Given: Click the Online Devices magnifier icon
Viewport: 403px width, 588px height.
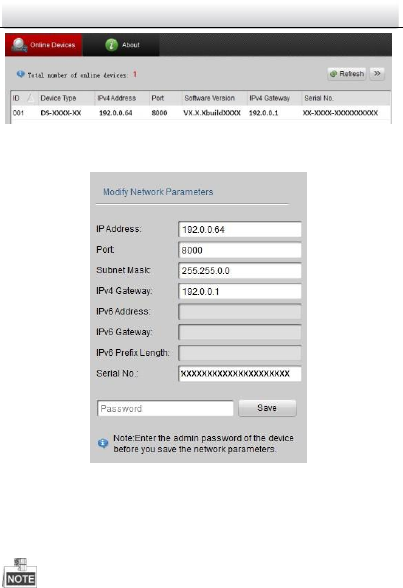Looking at the screenshot, I should click(x=18, y=45).
